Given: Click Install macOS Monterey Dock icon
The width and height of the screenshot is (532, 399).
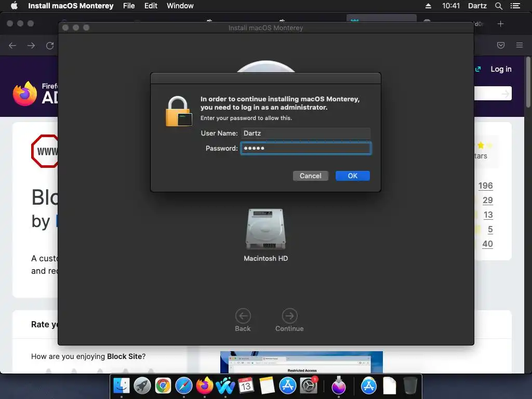Looking at the screenshot, I should click(x=339, y=386).
